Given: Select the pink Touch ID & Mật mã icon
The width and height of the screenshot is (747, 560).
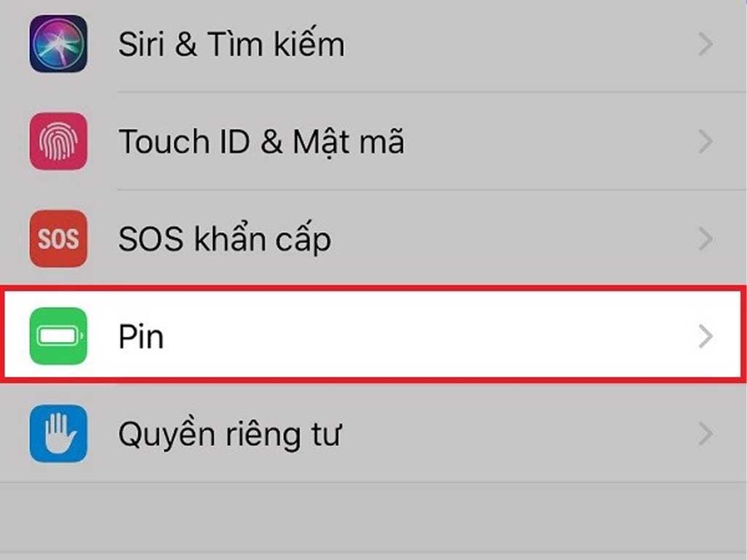Looking at the screenshot, I should 58,141.
